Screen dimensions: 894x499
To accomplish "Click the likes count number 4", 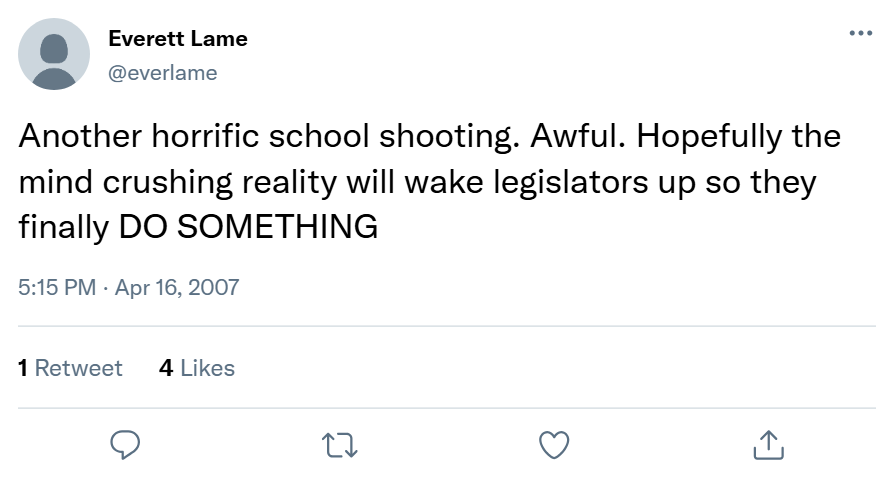I will point(166,368).
